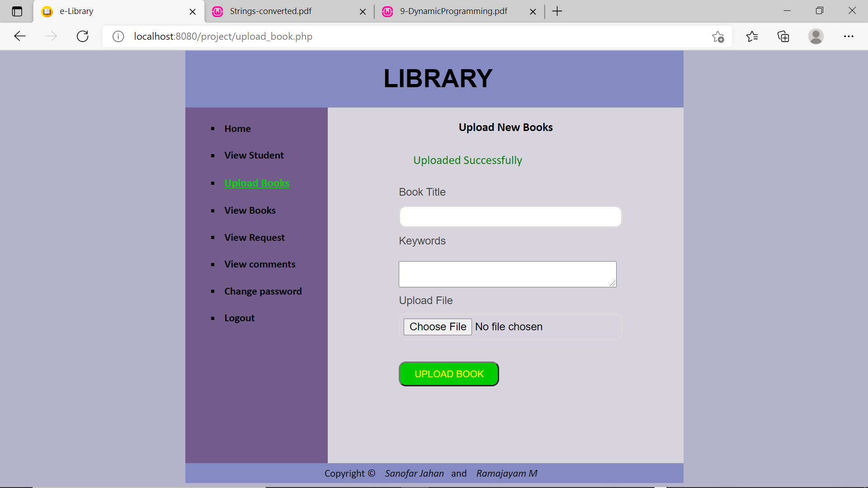Click the user profile avatar

[x=816, y=37]
